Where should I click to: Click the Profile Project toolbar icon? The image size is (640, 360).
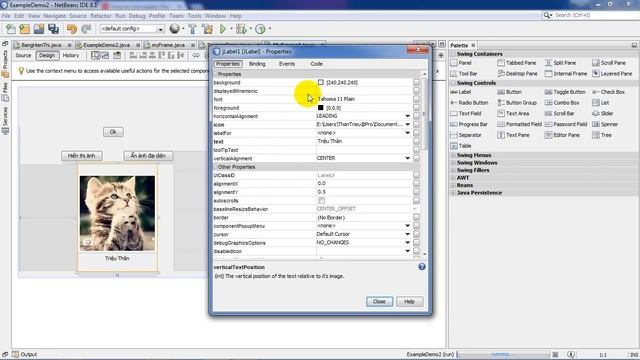pos(260,29)
